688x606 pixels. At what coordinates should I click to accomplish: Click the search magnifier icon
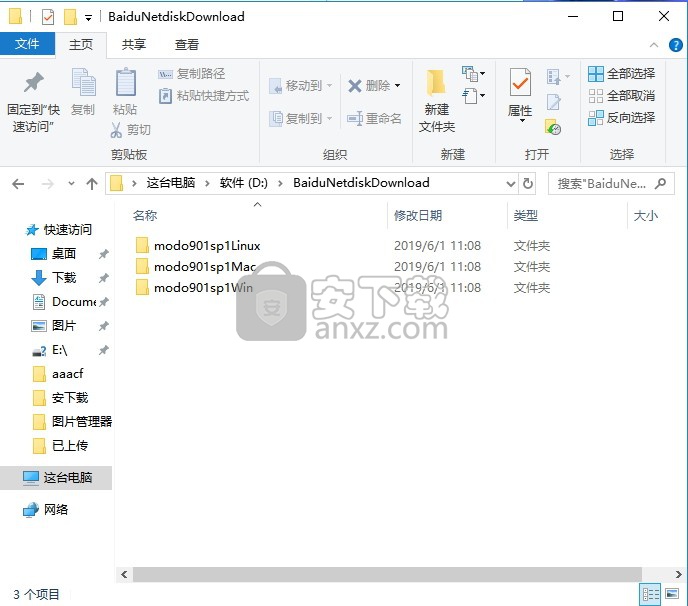[x=661, y=183]
